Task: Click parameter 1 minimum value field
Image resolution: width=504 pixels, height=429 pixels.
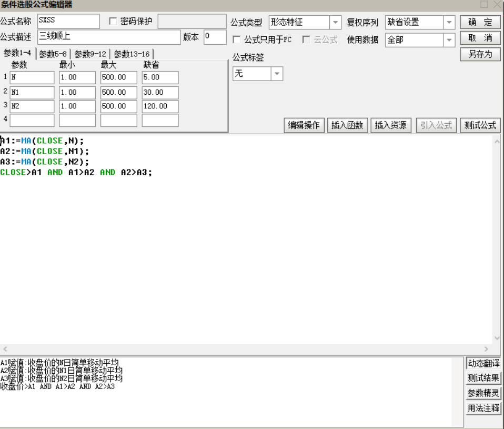Action: tap(77, 77)
